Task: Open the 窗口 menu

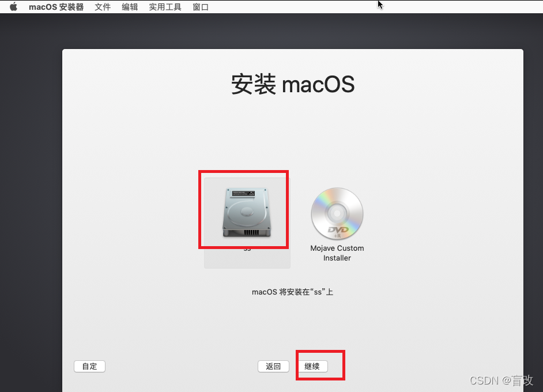Action: click(201, 7)
